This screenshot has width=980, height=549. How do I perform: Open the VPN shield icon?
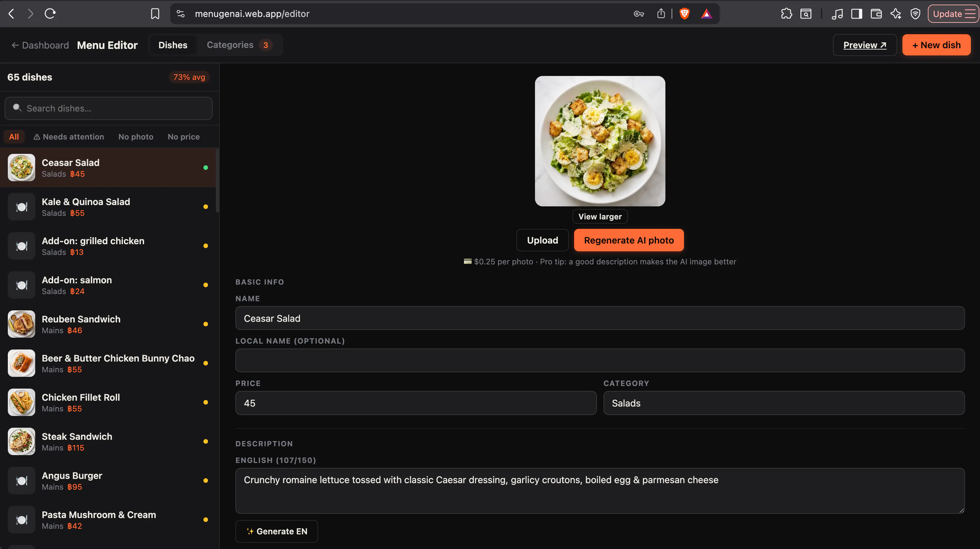[x=915, y=14]
